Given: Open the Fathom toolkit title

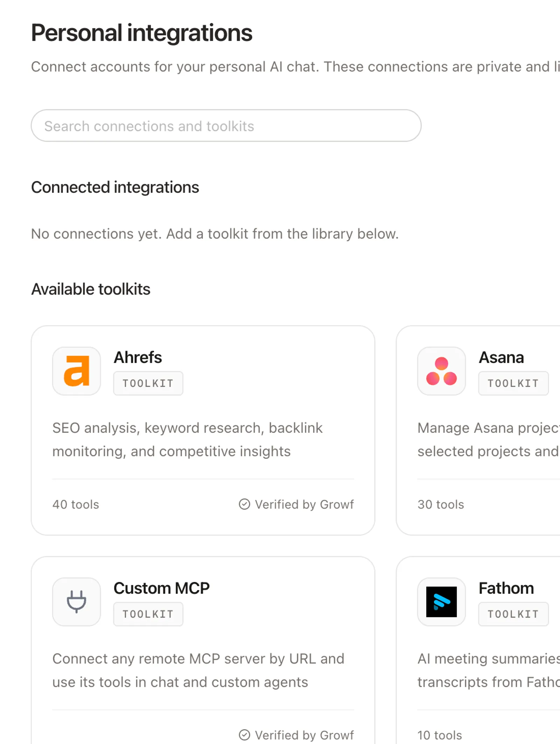Looking at the screenshot, I should (x=506, y=588).
